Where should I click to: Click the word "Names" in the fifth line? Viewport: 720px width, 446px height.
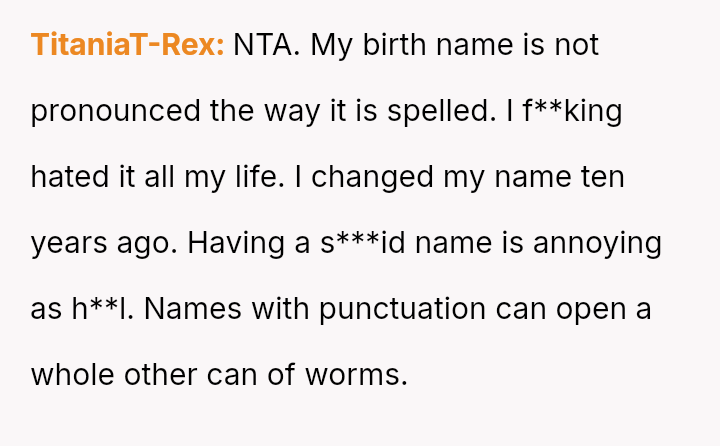196,309
